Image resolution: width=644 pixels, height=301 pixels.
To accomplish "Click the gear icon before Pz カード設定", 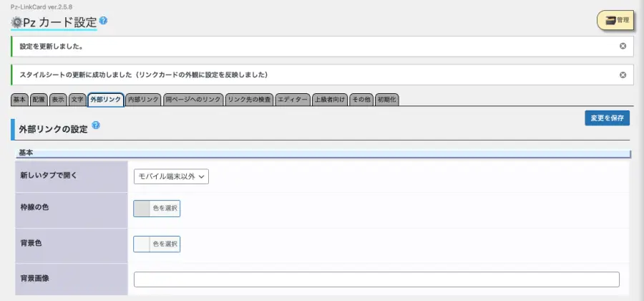I will pos(16,21).
